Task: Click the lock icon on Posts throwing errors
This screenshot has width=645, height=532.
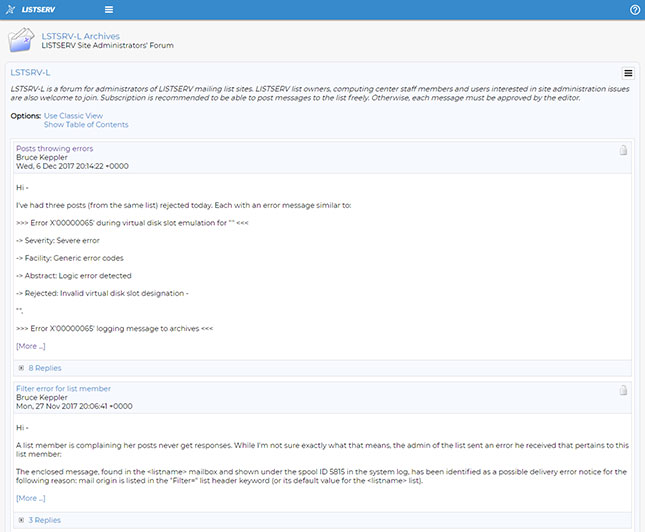Action: pos(623,150)
